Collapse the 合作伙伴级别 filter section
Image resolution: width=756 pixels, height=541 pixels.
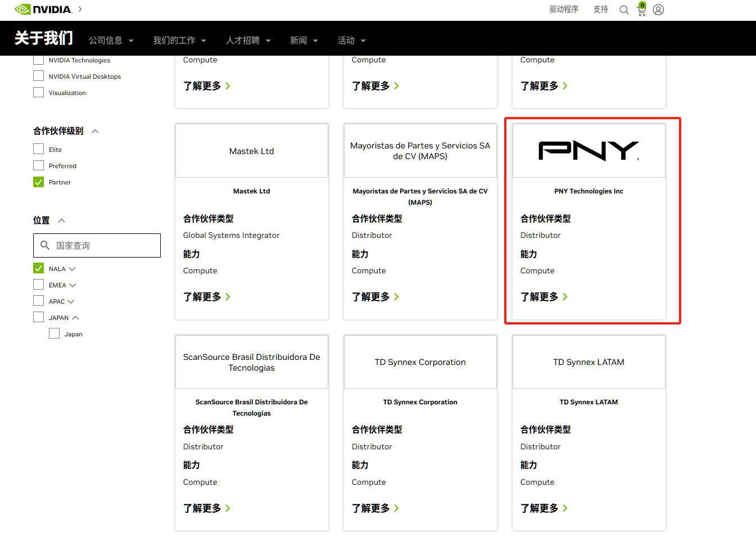tap(95, 131)
